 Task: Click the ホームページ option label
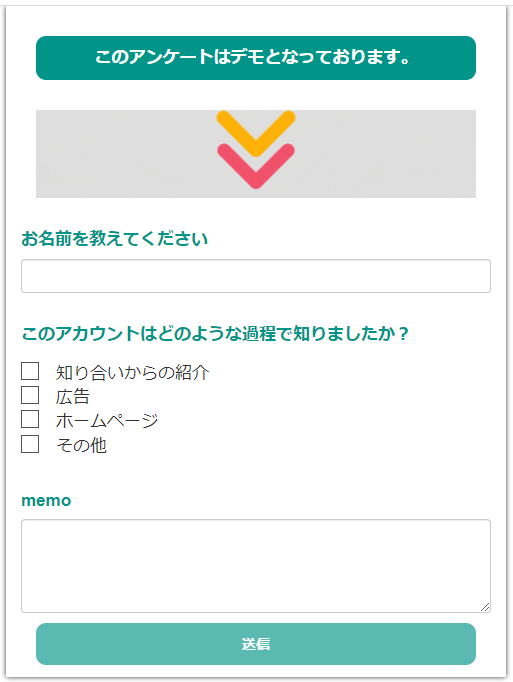(x=107, y=421)
